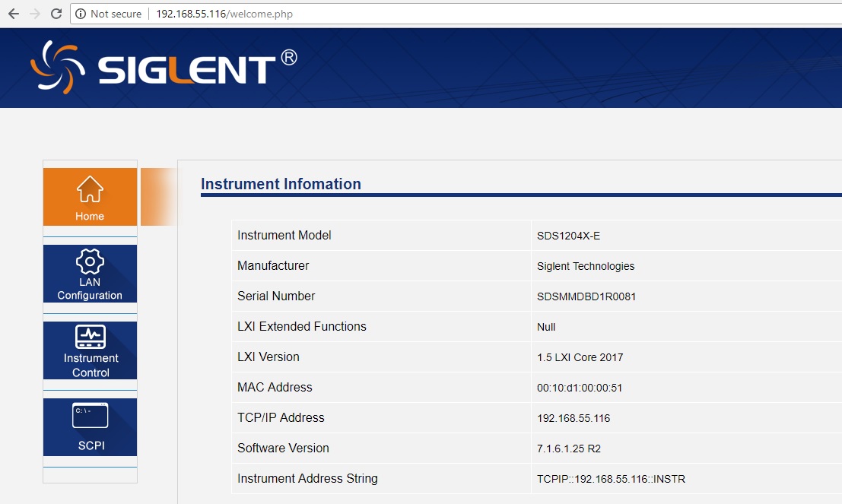Viewport: 842px width, 504px height.
Task: Reload the page with the refresh icon
Action: tap(56, 14)
